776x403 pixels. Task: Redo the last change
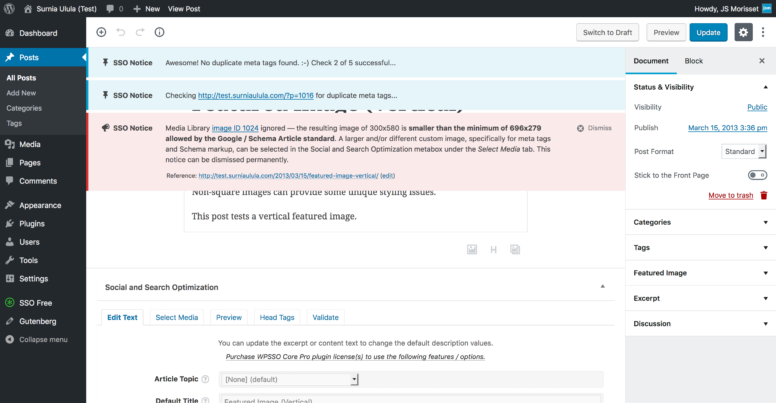140,32
